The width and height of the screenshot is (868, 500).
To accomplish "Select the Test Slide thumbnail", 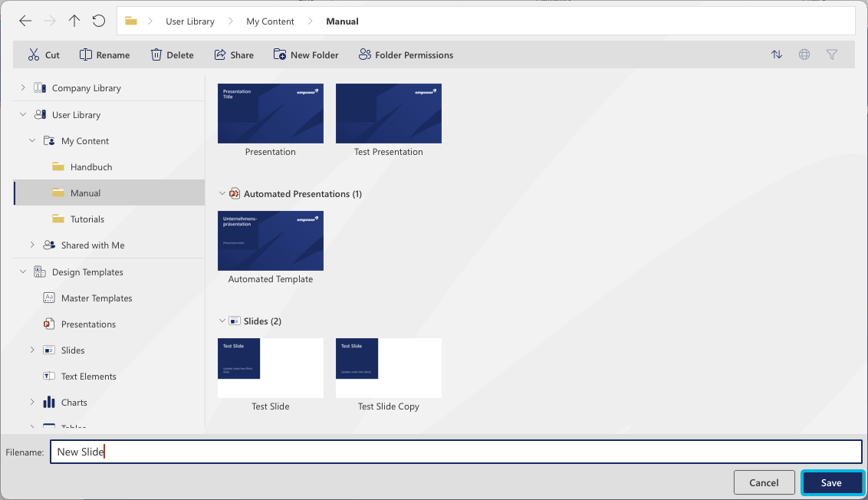I will click(270, 368).
